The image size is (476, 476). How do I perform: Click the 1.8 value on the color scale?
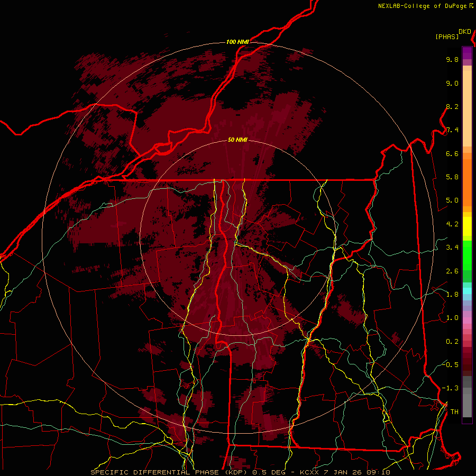pyautogui.click(x=452, y=295)
